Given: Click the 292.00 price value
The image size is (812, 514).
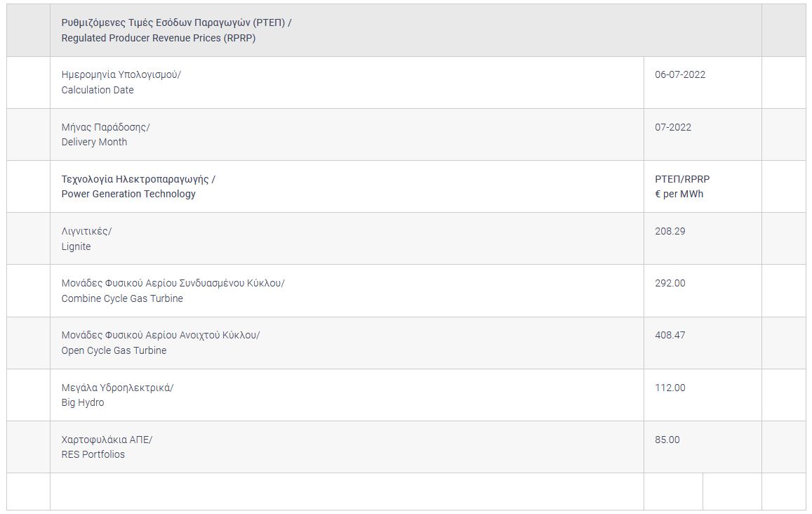Looking at the screenshot, I should pos(670,283).
